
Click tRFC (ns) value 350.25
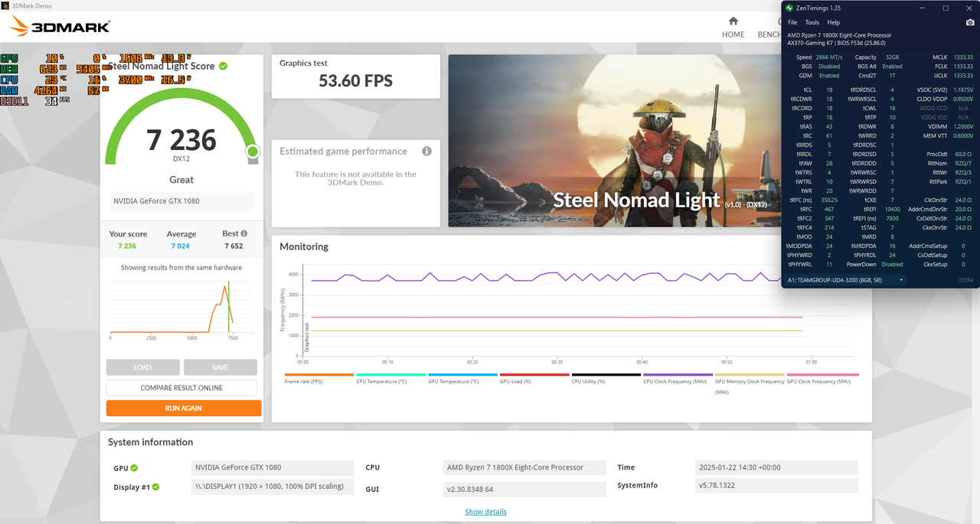[829, 200]
